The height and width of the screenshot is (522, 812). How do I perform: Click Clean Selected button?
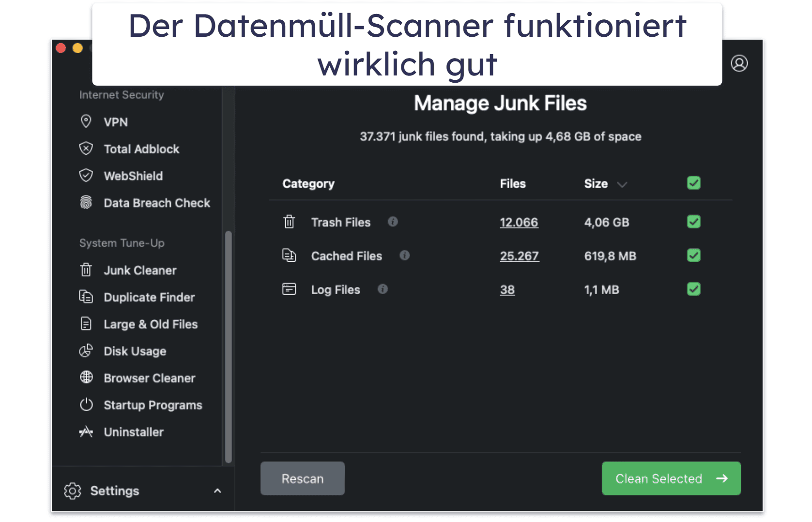click(671, 478)
